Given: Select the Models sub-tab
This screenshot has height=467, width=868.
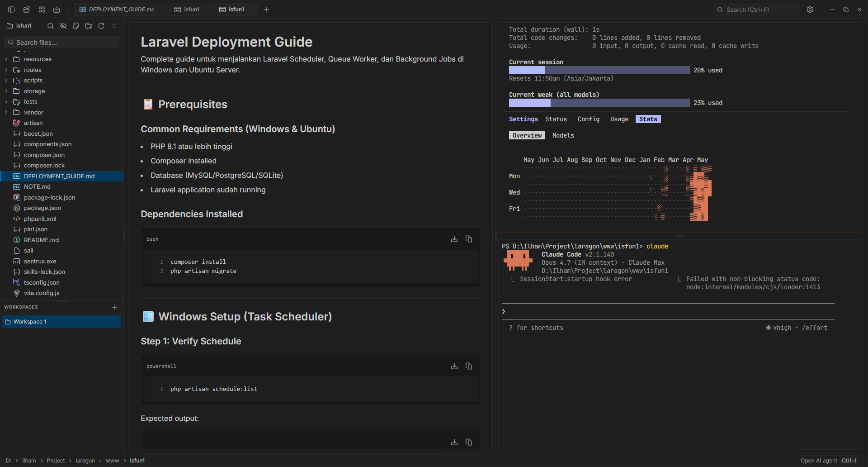Looking at the screenshot, I should [x=563, y=135].
